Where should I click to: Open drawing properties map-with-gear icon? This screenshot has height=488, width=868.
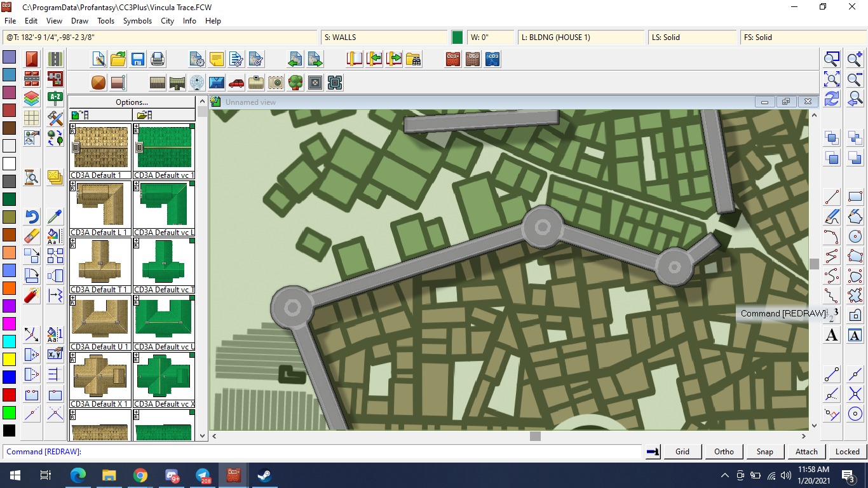(197, 60)
